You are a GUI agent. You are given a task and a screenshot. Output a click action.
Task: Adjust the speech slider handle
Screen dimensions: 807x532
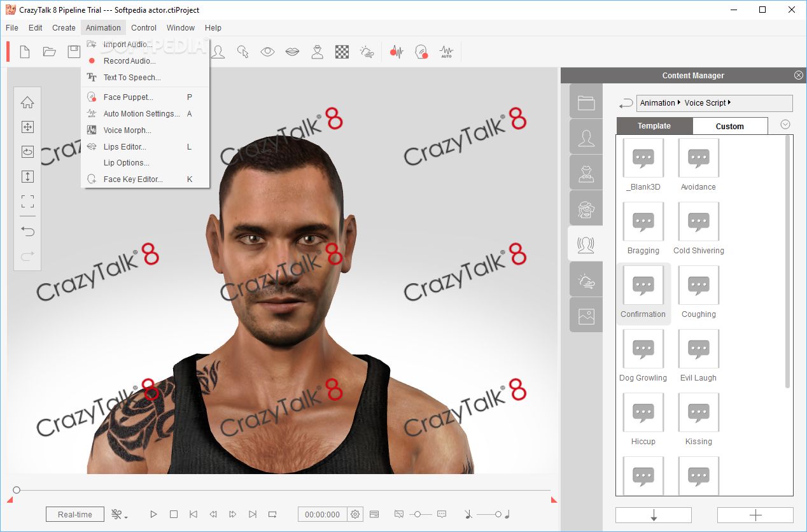pos(418,514)
